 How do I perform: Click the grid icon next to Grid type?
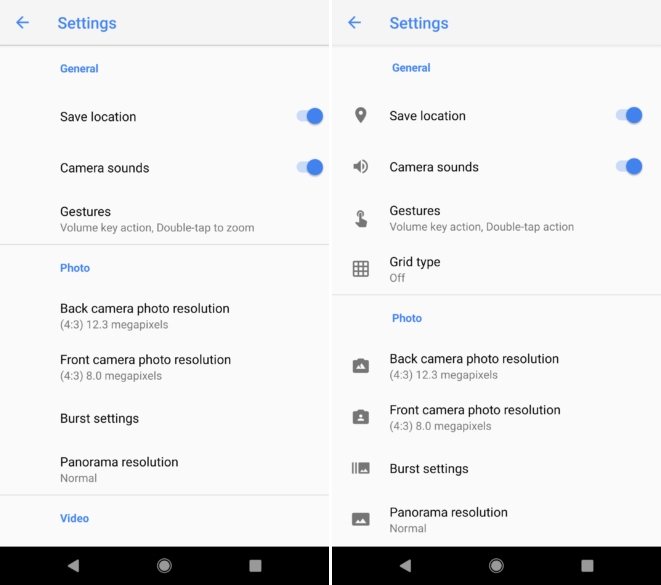(x=361, y=269)
